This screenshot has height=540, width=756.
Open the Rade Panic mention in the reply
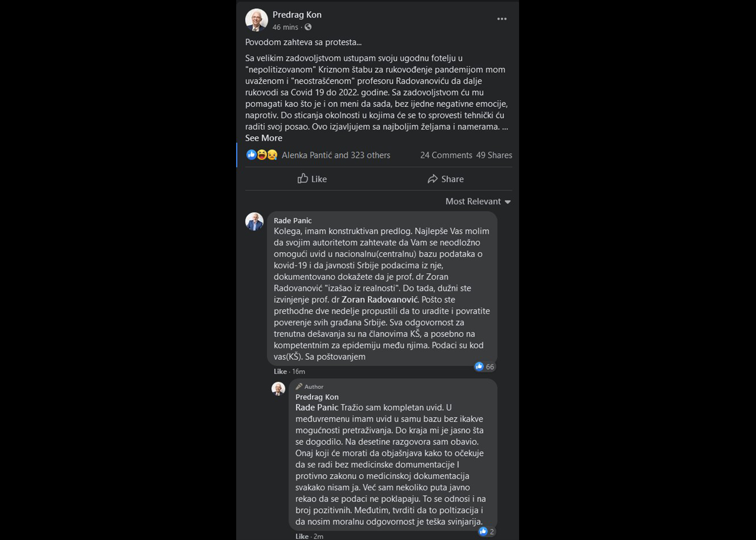point(317,408)
